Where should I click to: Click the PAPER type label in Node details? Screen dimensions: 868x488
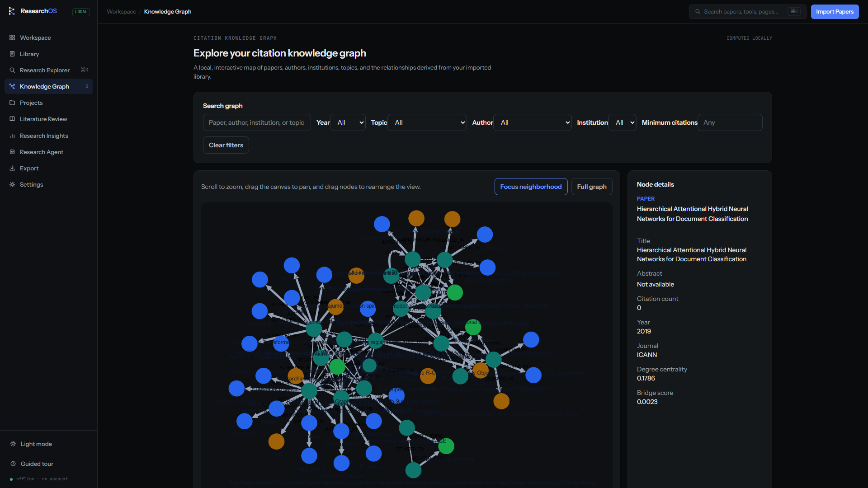(x=646, y=199)
